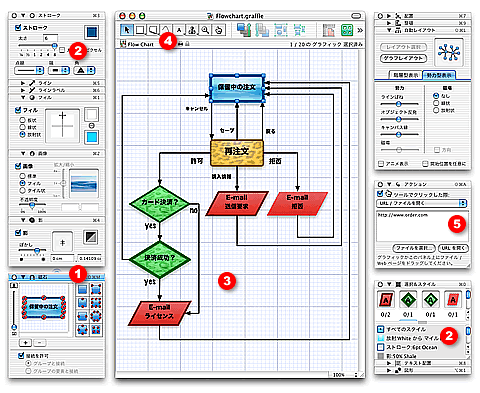Select the すべてのスタイル row in styles list
480x393 pixels.
421,329
